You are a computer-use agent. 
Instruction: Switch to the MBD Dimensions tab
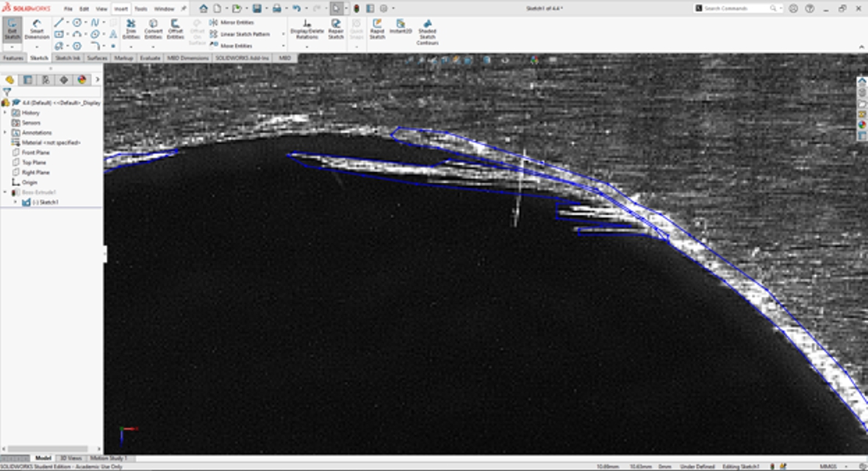pyautogui.click(x=187, y=58)
